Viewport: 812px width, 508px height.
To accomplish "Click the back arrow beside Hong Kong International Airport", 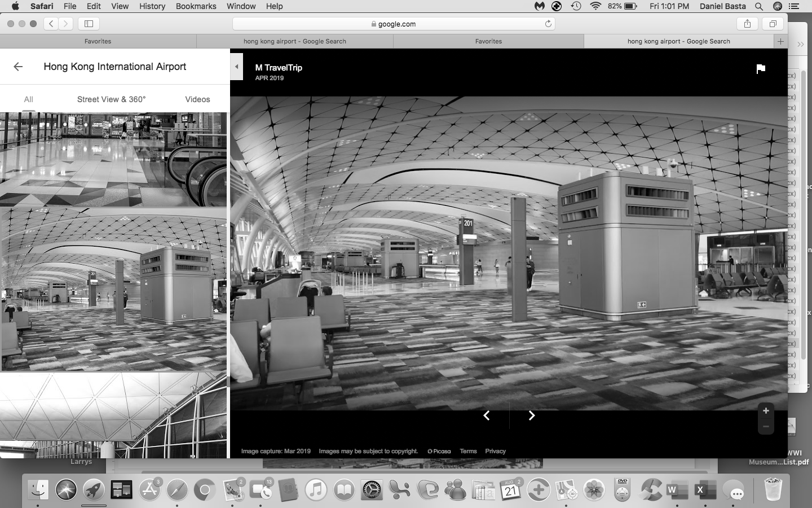I will [18, 67].
